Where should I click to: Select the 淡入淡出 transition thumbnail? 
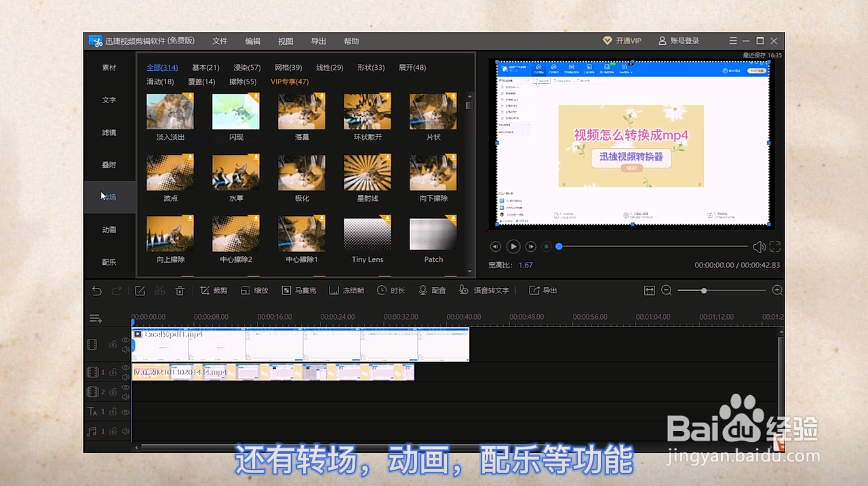170,111
